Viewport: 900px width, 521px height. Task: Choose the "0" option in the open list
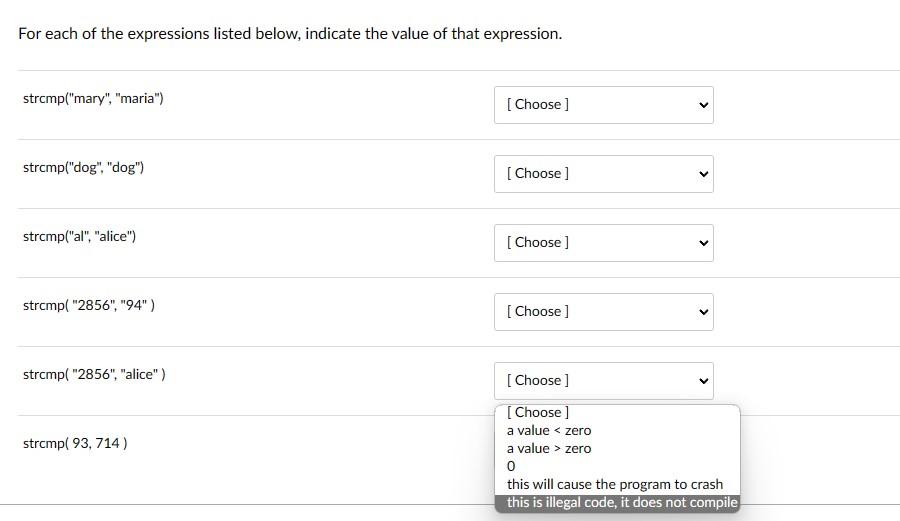[512, 467]
